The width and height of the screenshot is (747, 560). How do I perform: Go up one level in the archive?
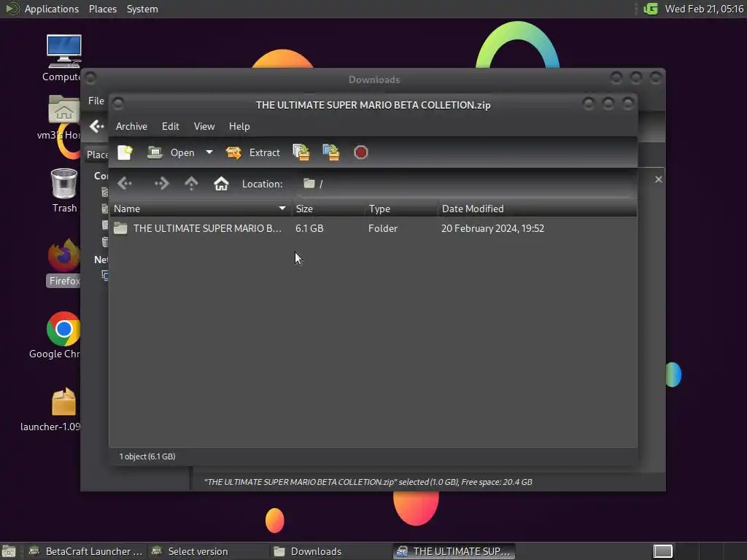191,183
